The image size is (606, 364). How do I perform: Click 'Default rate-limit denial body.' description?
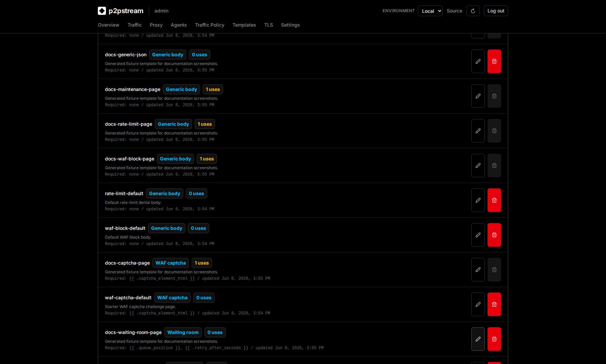click(x=133, y=203)
